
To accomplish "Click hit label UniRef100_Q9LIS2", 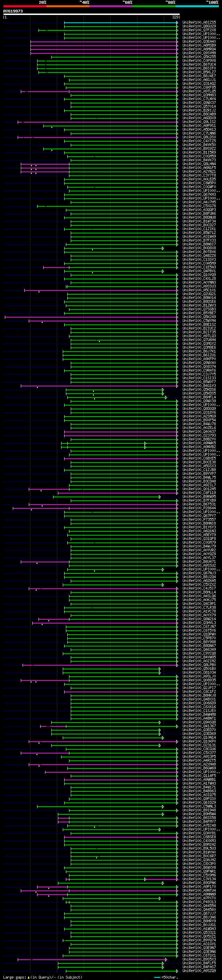I will pos(199,122).
